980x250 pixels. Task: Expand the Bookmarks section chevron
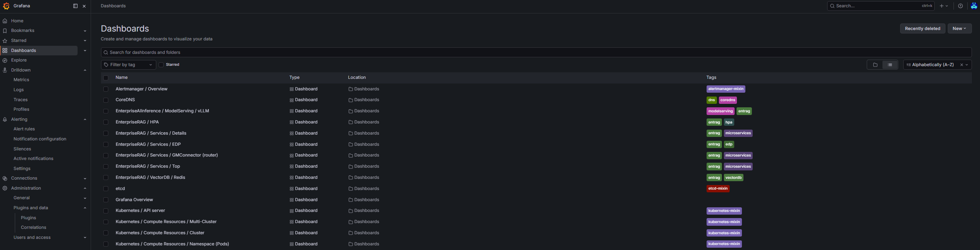point(85,31)
